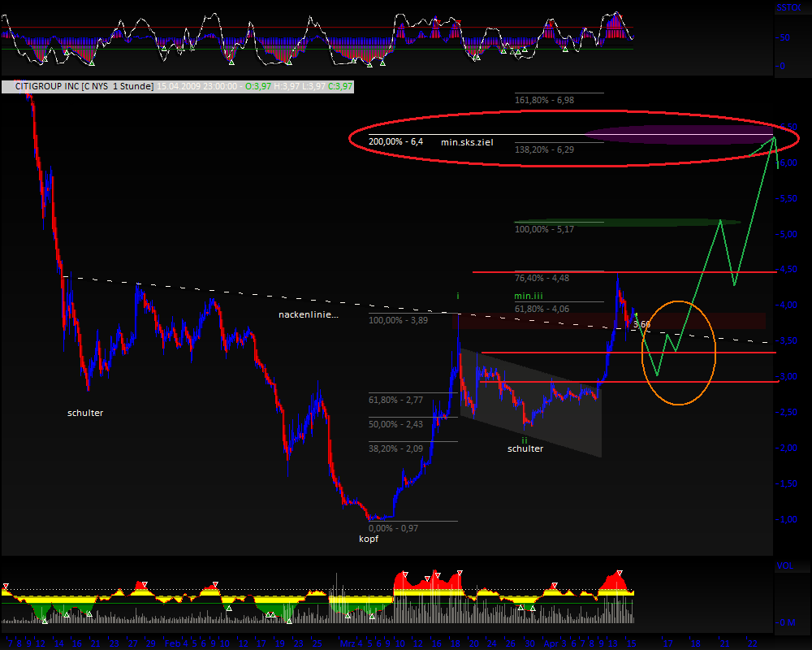Click the 100,00% - 3,89 Fibonacci label
Image resolution: width=812 pixels, height=650 pixels.
click(398, 320)
